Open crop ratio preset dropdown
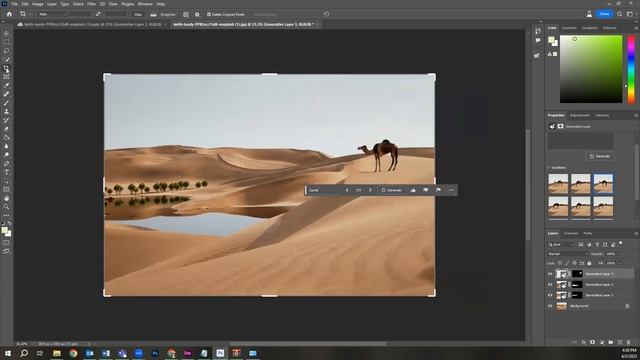This screenshot has height=360, width=640. point(52,14)
